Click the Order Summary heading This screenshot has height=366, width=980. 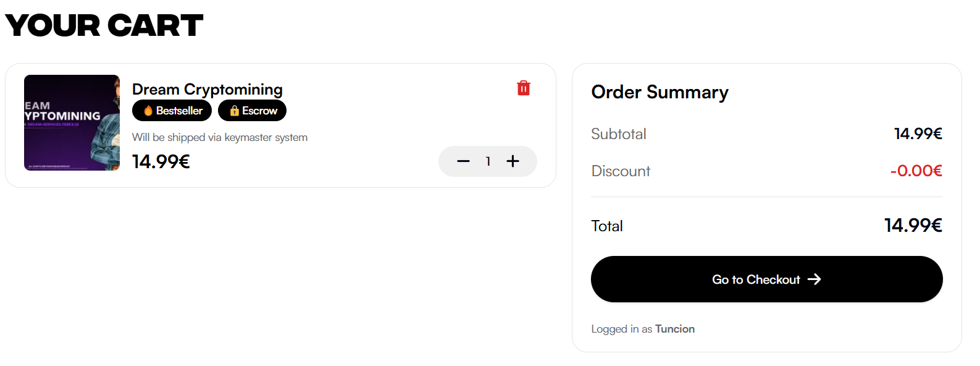click(x=660, y=92)
